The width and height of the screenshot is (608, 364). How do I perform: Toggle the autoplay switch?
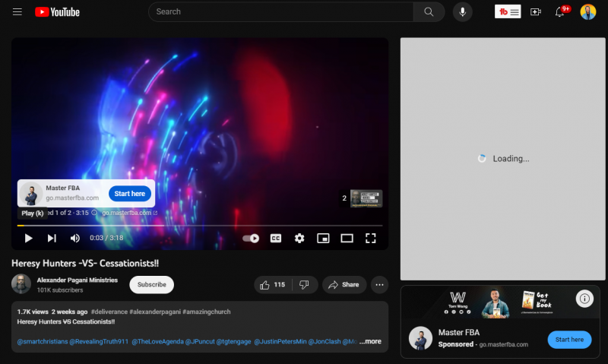coord(251,238)
